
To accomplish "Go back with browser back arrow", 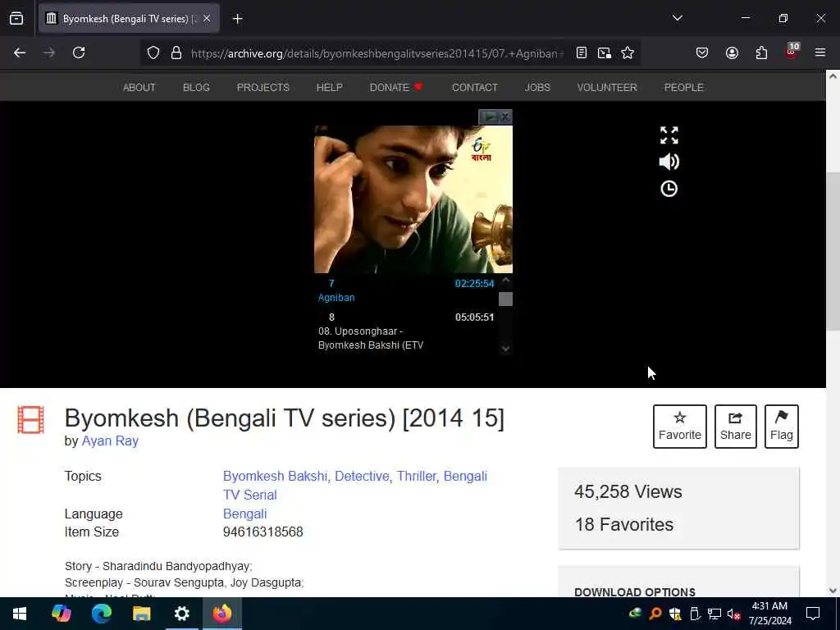I will [x=20, y=52].
